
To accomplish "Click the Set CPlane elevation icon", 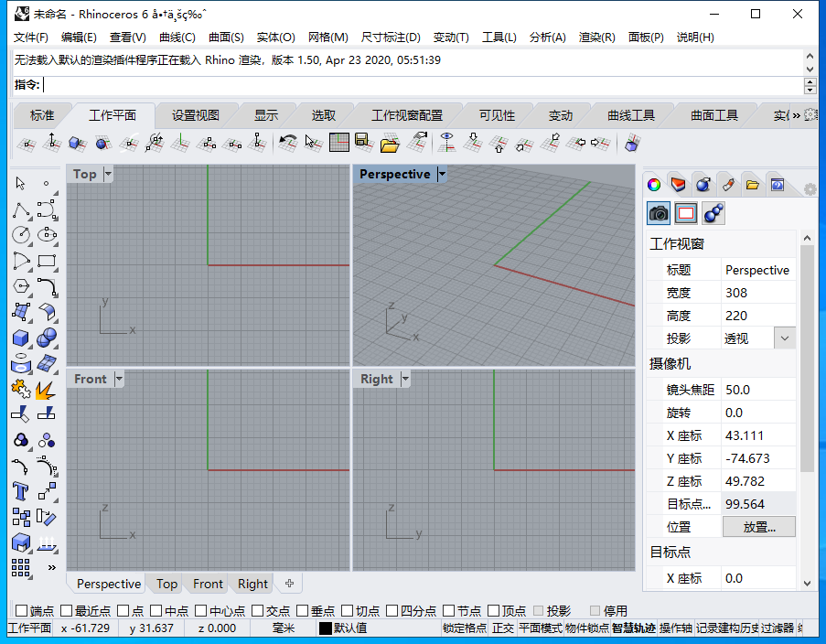I will [51, 143].
